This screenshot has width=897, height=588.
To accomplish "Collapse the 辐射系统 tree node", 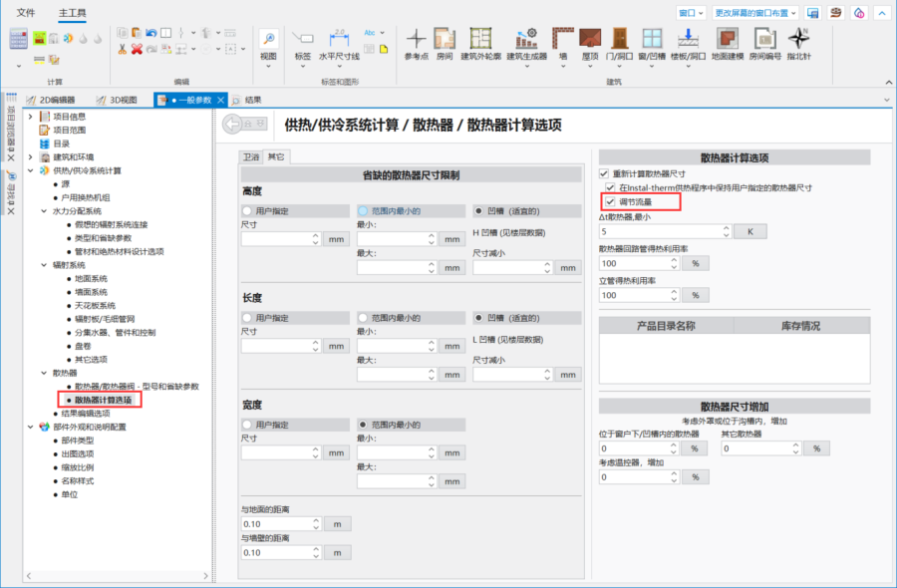I will pos(45,265).
